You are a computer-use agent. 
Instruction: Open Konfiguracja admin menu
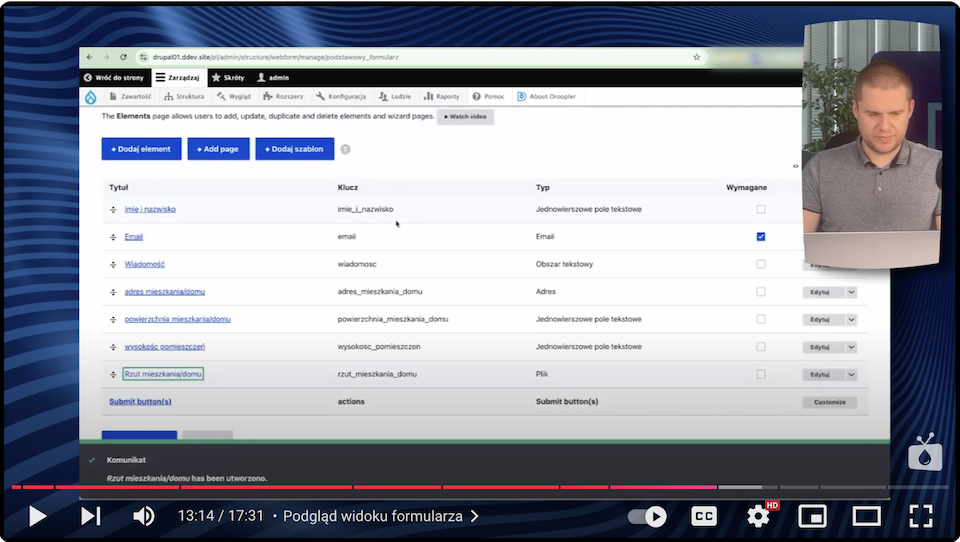point(341,97)
